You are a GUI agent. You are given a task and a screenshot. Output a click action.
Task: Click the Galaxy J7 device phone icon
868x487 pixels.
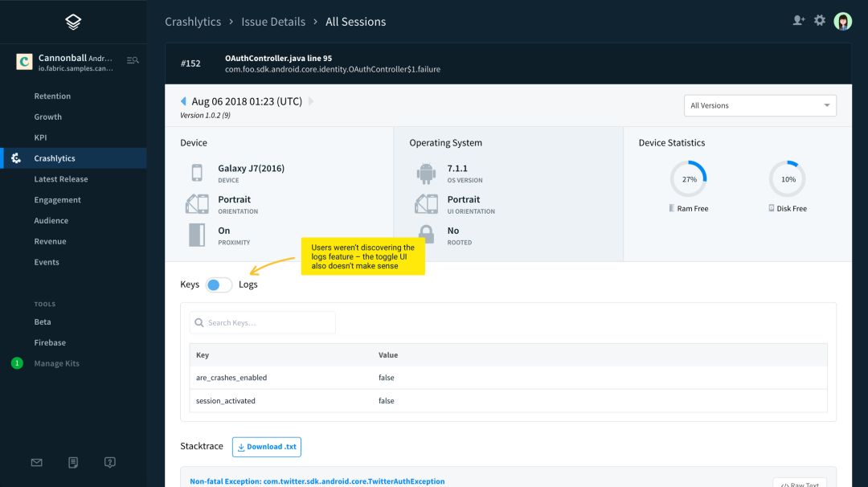(x=197, y=173)
